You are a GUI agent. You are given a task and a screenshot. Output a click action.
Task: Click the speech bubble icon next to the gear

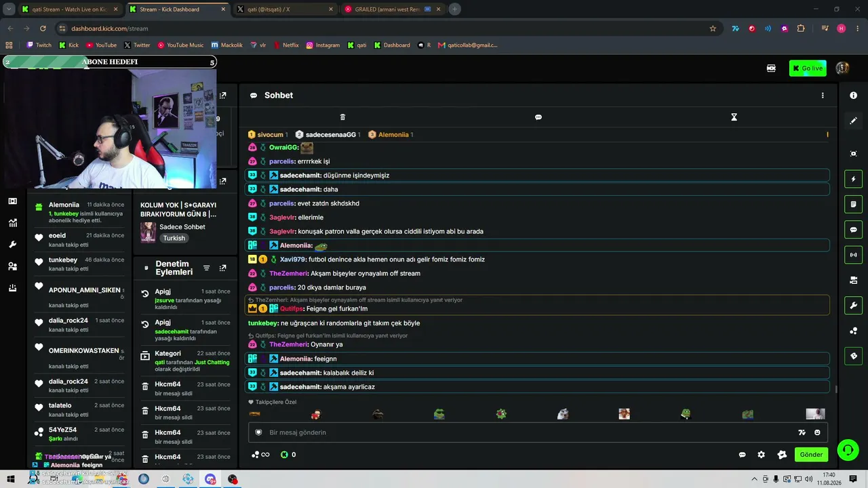(x=742, y=455)
